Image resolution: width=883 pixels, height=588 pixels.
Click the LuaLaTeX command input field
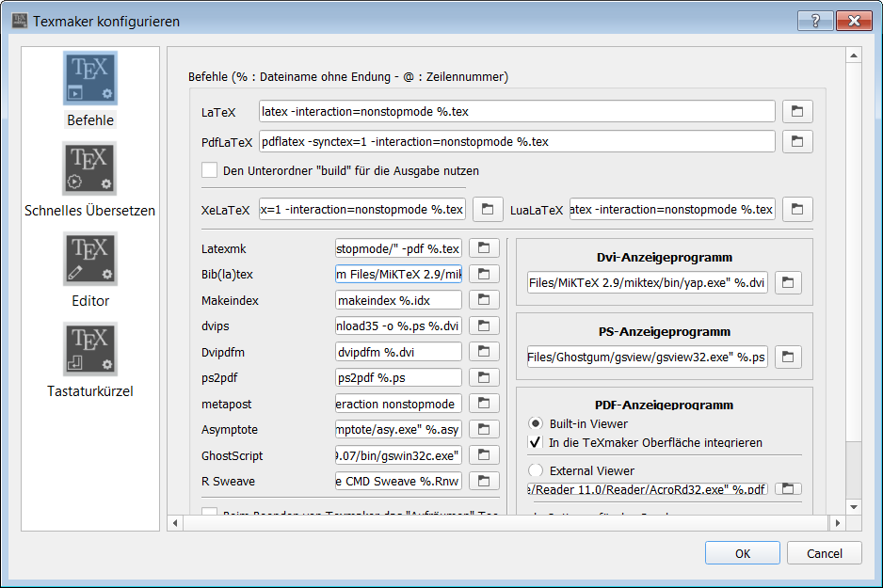672,209
